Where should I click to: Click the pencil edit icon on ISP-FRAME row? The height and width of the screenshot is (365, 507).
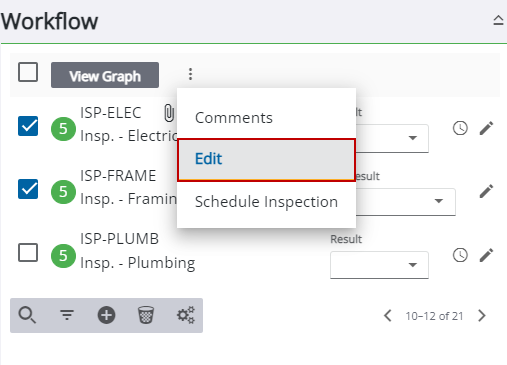486,191
